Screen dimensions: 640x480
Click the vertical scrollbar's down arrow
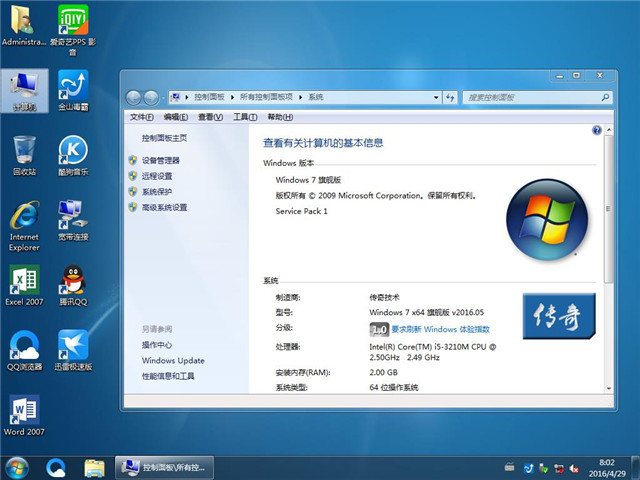click(610, 387)
